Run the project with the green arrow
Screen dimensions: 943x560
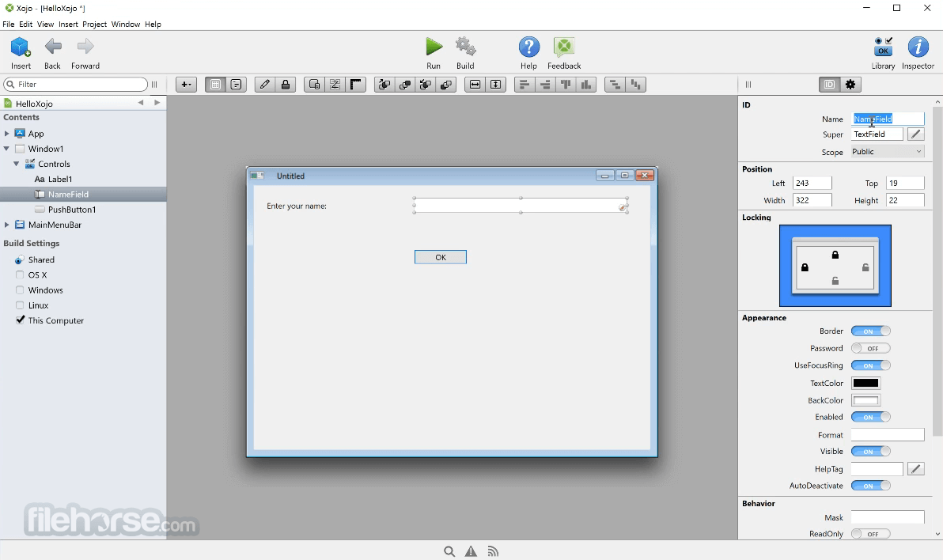point(434,47)
